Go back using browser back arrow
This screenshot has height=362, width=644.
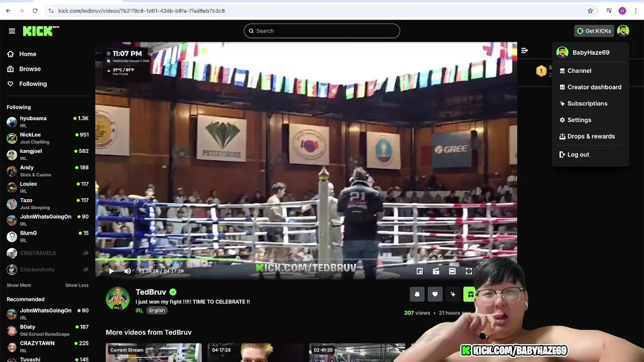pos(8,11)
